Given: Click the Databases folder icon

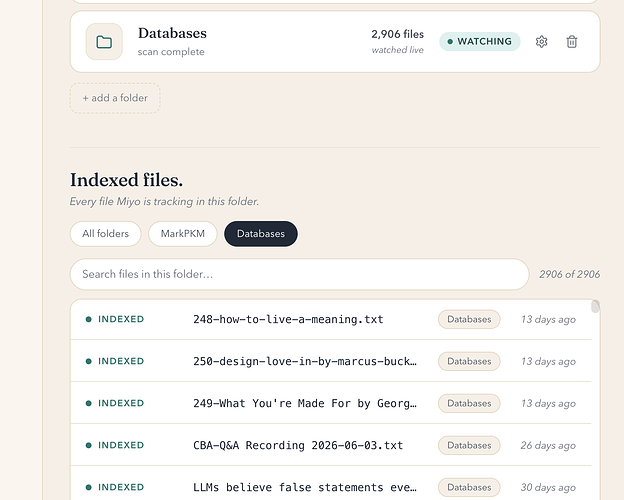Looking at the screenshot, I should coord(104,41).
